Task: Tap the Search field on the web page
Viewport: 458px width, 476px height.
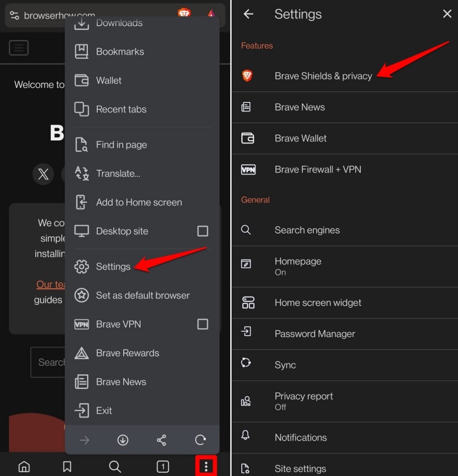Action: click(48, 362)
